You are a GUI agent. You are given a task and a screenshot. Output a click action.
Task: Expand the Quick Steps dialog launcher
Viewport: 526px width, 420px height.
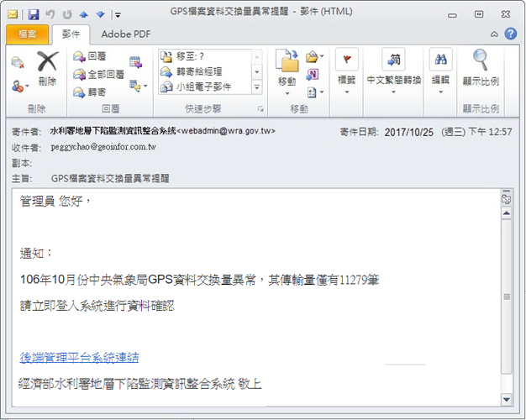(x=260, y=110)
